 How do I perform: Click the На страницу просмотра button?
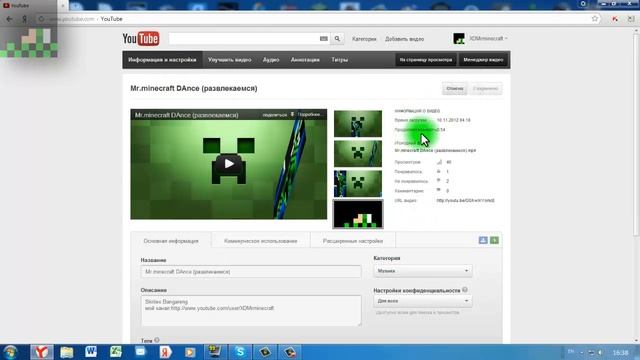tap(426, 60)
